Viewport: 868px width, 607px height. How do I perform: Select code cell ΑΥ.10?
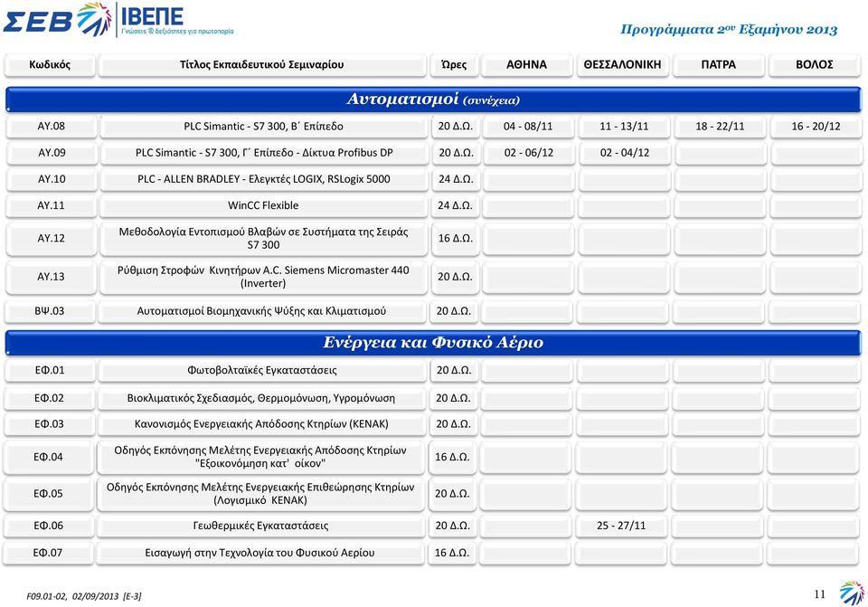(52, 179)
